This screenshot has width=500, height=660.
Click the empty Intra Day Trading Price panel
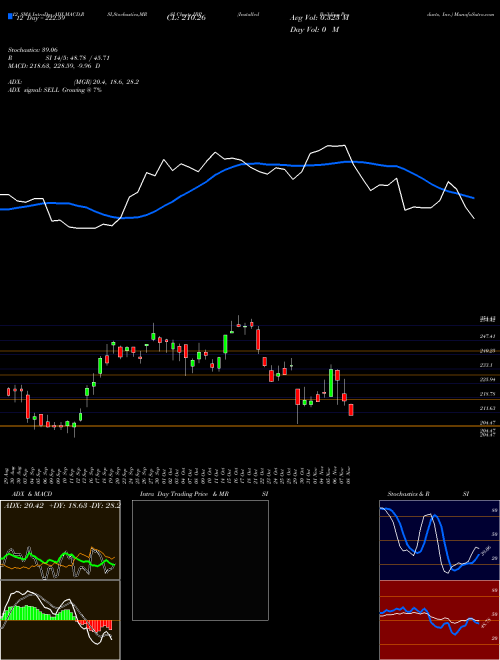click(200, 560)
